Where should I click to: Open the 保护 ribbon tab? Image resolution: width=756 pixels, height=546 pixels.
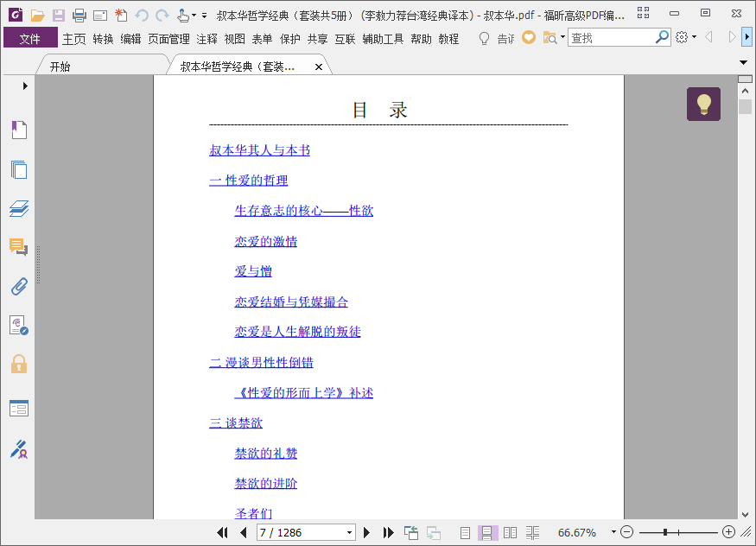click(289, 39)
